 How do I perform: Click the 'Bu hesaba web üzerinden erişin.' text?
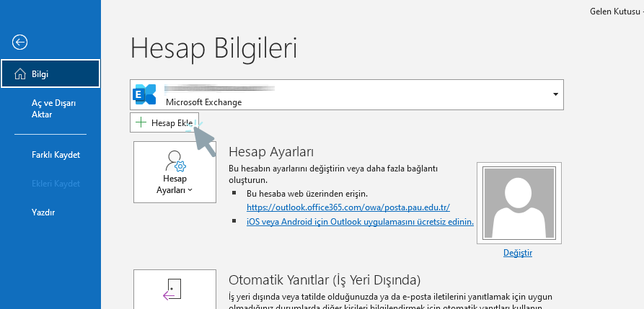(x=307, y=193)
